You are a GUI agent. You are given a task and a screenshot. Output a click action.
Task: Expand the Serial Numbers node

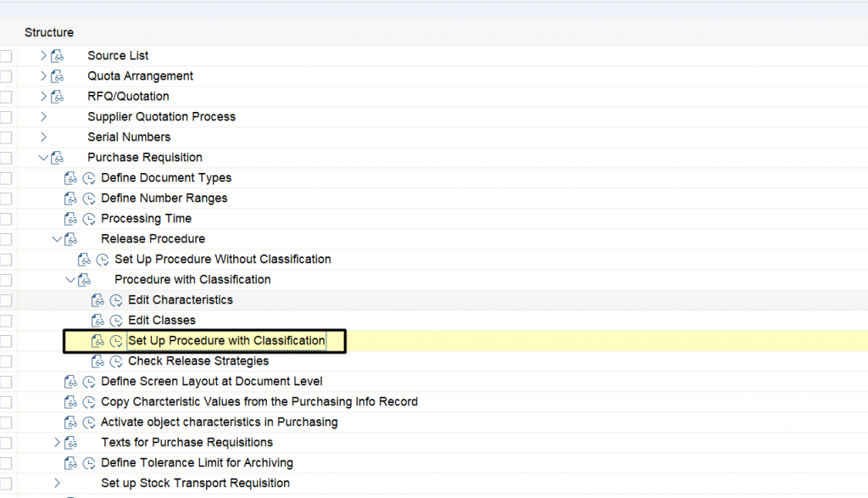pos(43,137)
